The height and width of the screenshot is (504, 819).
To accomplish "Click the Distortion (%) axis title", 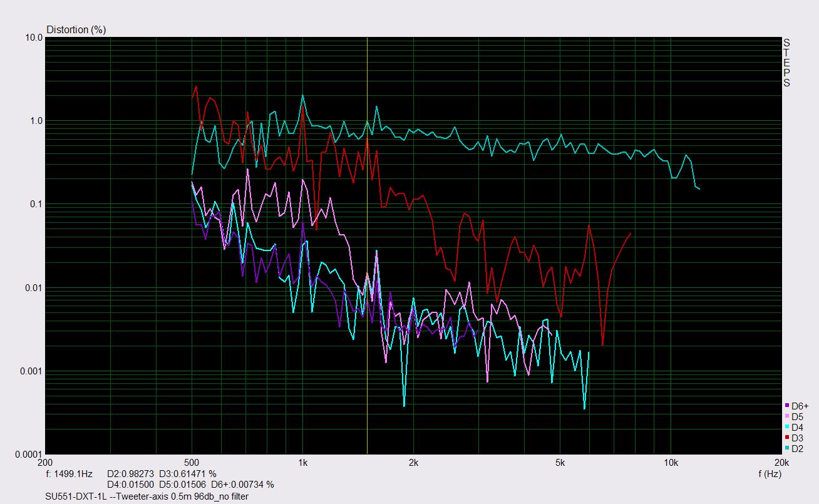I will pos(76,29).
